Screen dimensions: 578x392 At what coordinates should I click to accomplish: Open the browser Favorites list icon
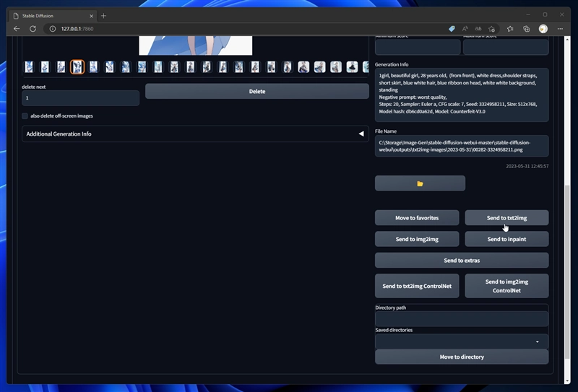(510, 29)
